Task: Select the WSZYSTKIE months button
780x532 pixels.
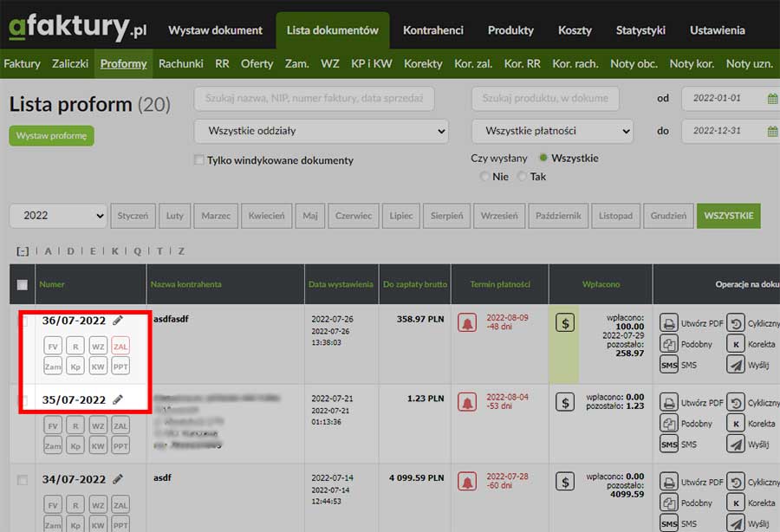Action: pos(729,215)
